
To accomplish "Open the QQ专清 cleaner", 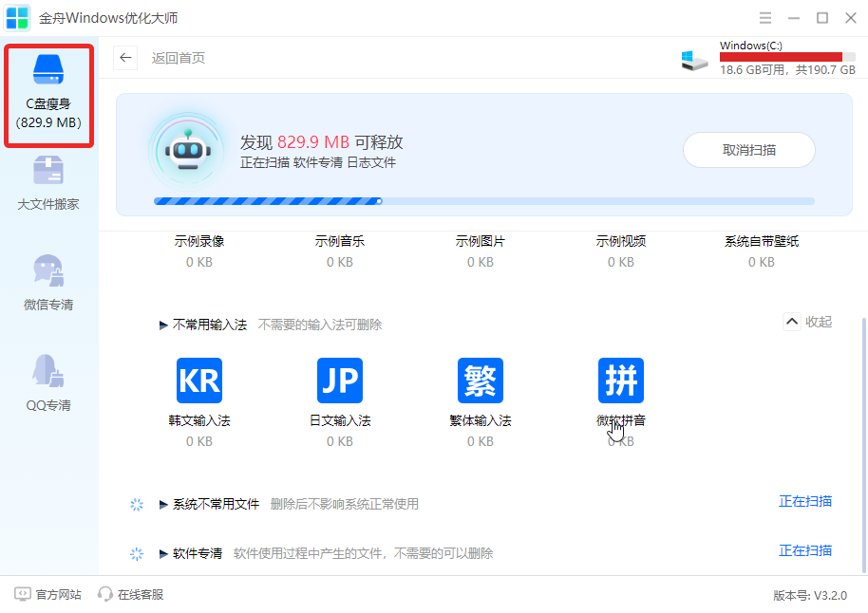I will pos(48,383).
